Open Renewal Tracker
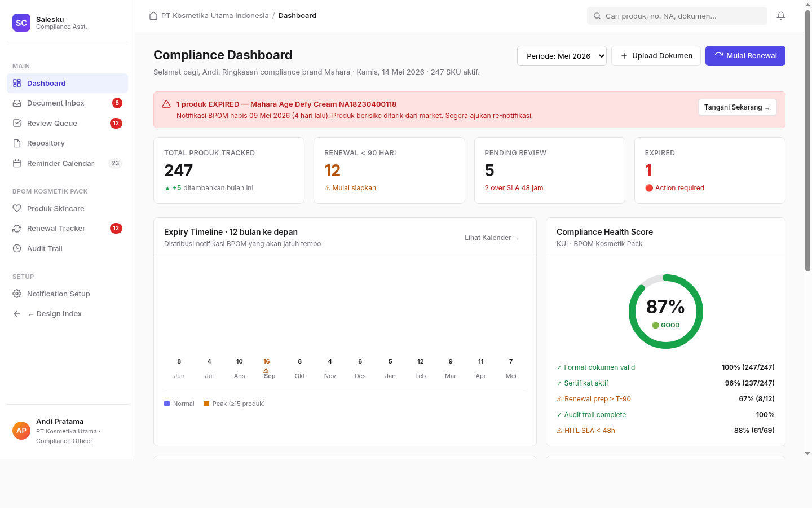 point(67,229)
